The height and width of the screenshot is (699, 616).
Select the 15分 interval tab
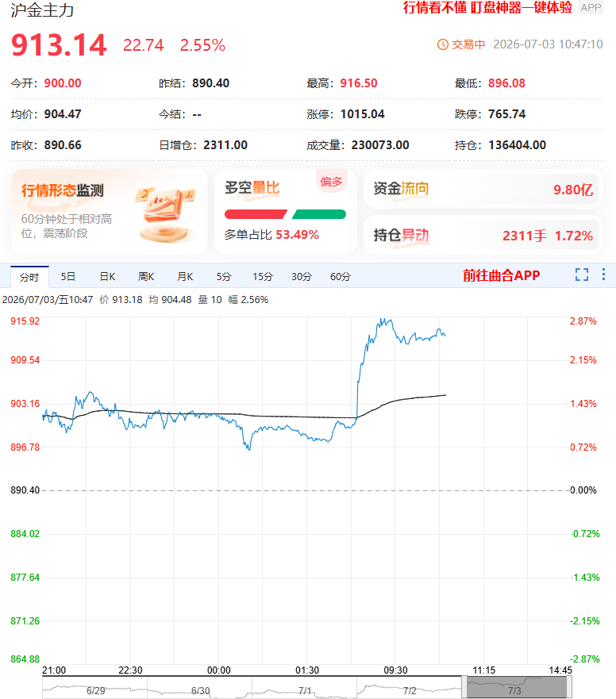(x=262, y=277)
